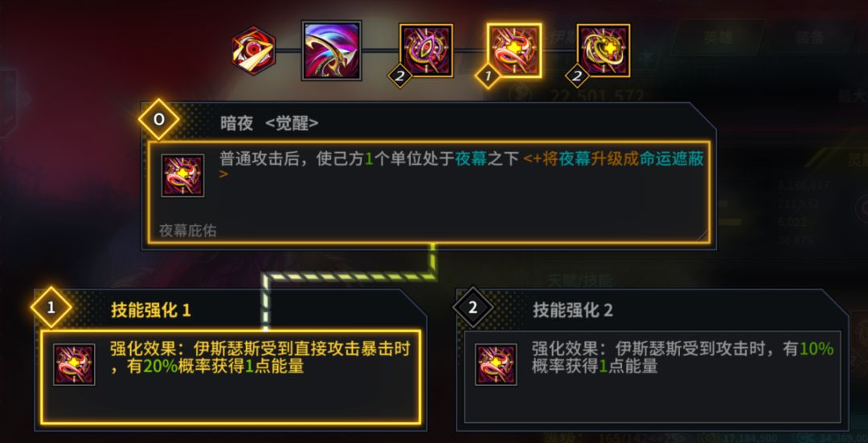Image resolution: width=868 pixels, height=443 pixels.
Task: Click the diamond badge numbered 0
Action: pos(159,120)
